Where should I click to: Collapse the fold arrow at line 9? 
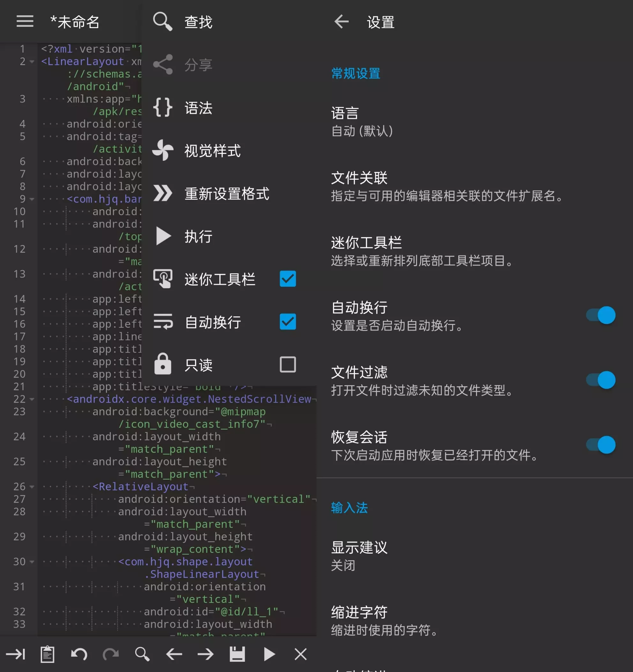pyautogui.click(x=32, y=199)
